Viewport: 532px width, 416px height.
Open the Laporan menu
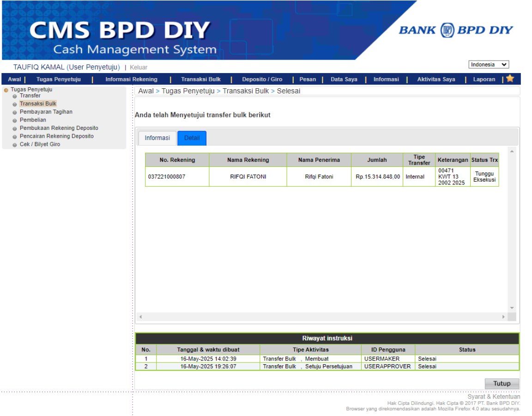coord(484,79)
